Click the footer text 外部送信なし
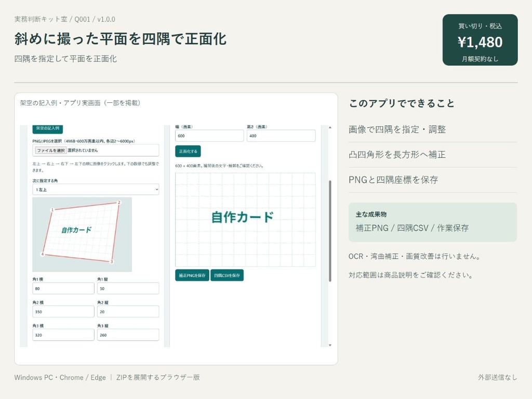532x399 pixels. [x=498, y=377]
